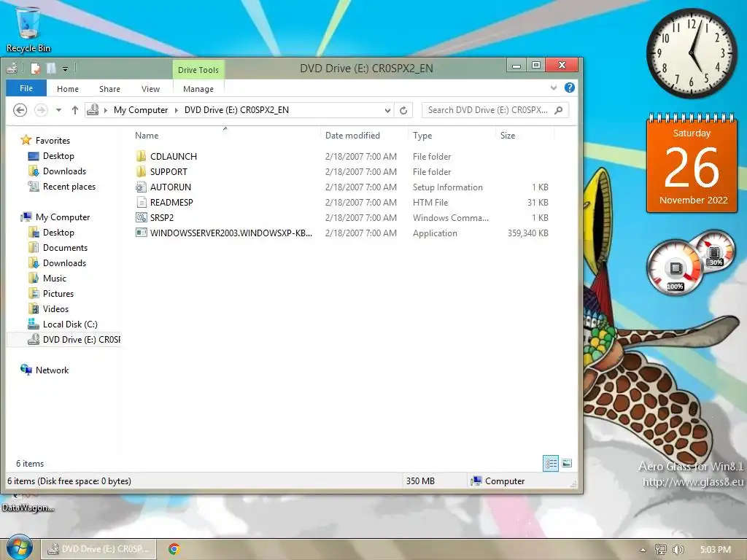The width and height of the screenshot is (747, 560).
Task: Open the Manage ribbon tab
Action: click(198, 89)
